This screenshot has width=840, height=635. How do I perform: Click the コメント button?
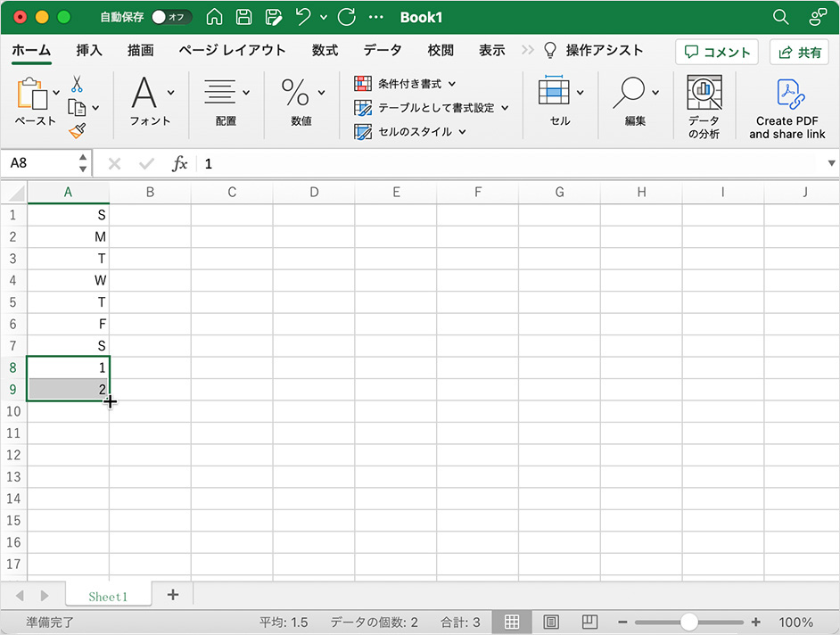[x=717, y=52]
